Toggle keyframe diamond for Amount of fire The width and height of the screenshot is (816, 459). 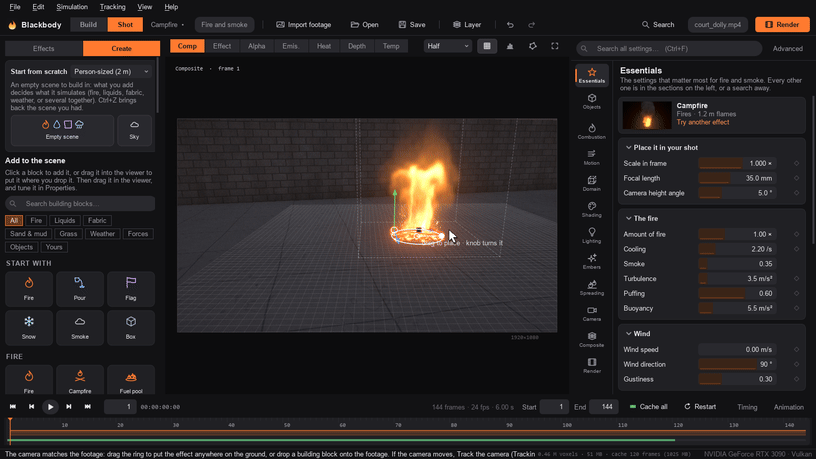pyautogui.click(x=796, y=234)
